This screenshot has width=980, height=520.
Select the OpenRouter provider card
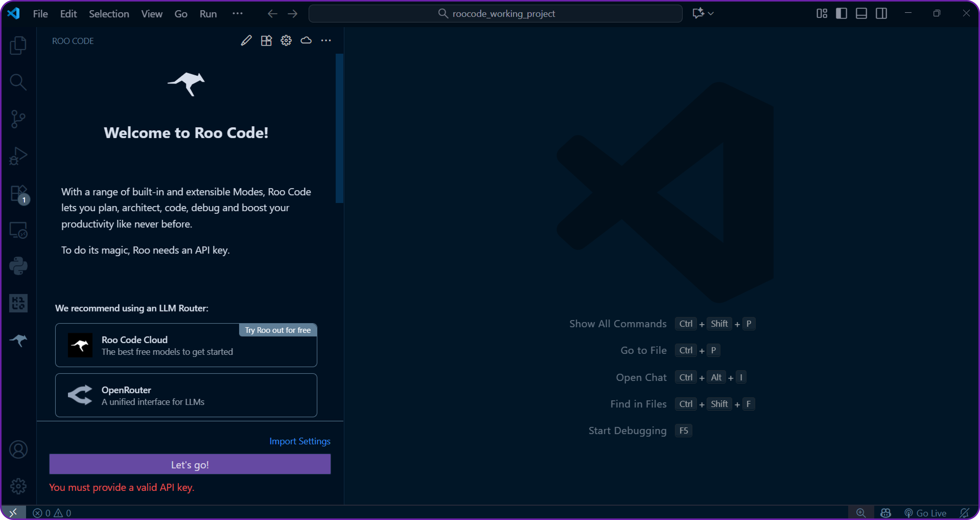tap(186, 395)
